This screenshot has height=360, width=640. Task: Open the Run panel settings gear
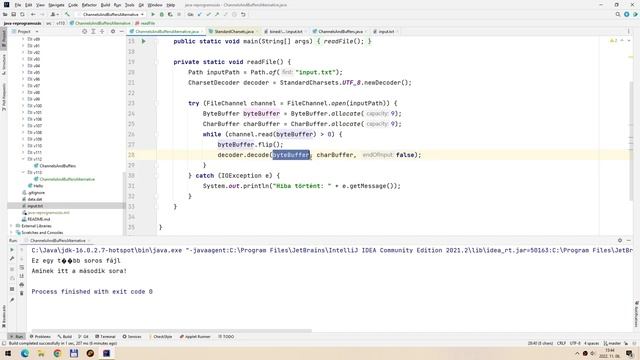(620, 240)
